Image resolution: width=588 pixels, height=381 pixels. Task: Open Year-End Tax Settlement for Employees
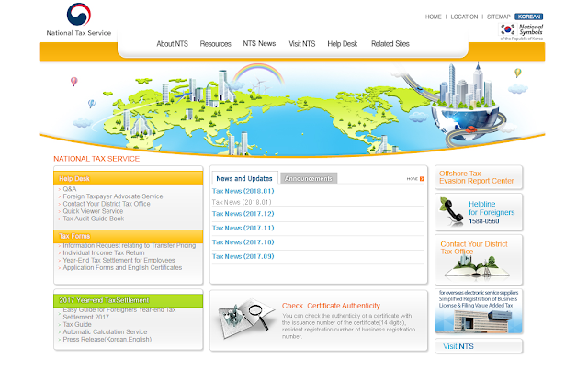click(x=119, y=260)
